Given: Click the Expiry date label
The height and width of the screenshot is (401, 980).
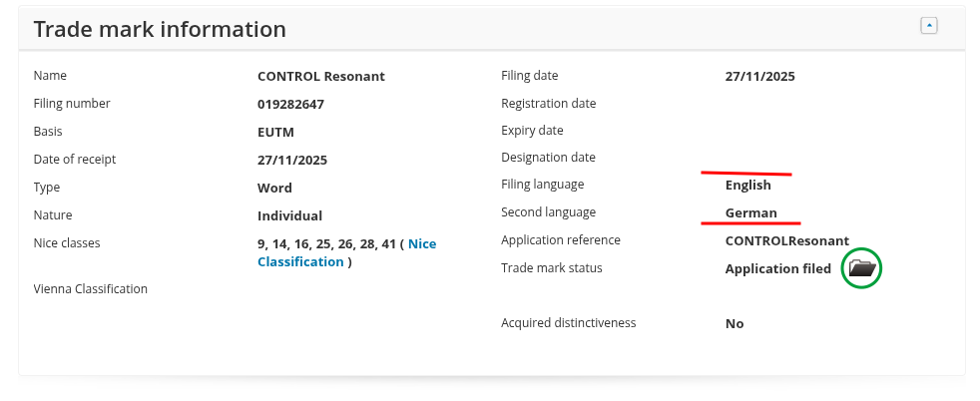Looking at the screenshot, I should (532, 131).
